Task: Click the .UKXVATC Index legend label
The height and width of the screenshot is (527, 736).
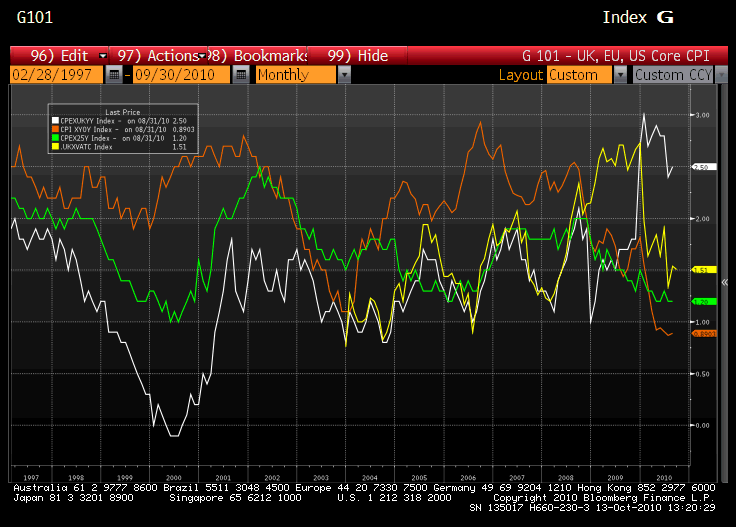Action: click(86, 147)
